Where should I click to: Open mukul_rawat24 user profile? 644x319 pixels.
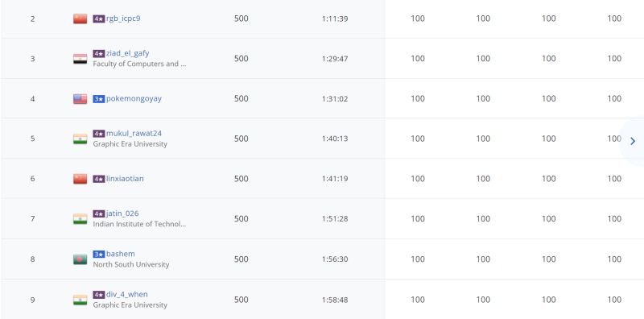(x=134, y=134)
